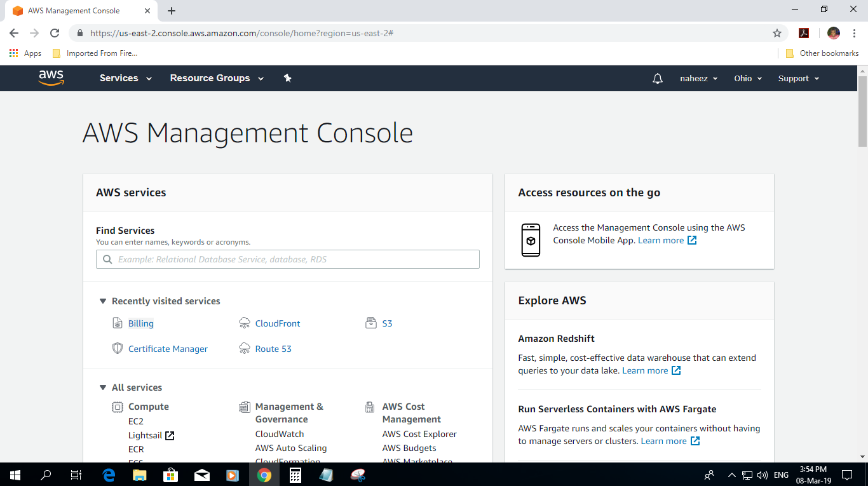Open the Support dropdown menu
The image size is (868, 486).
(799, 78)
